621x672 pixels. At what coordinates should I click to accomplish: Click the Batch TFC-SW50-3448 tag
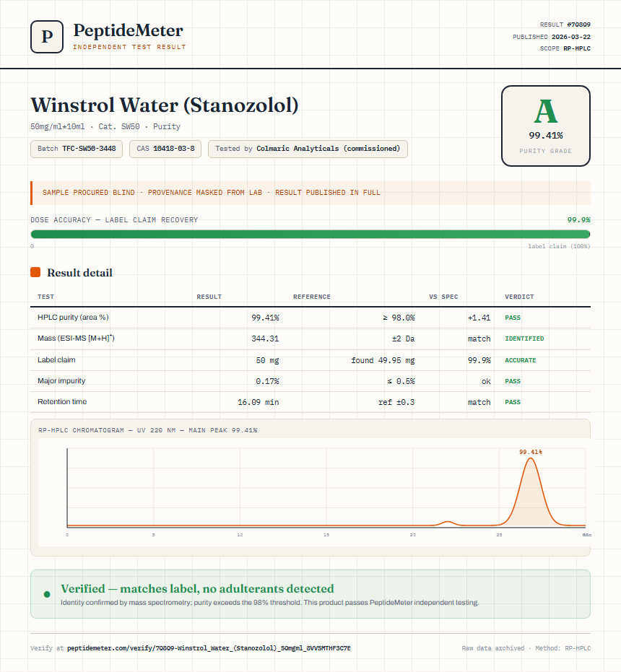pos(77,149)
